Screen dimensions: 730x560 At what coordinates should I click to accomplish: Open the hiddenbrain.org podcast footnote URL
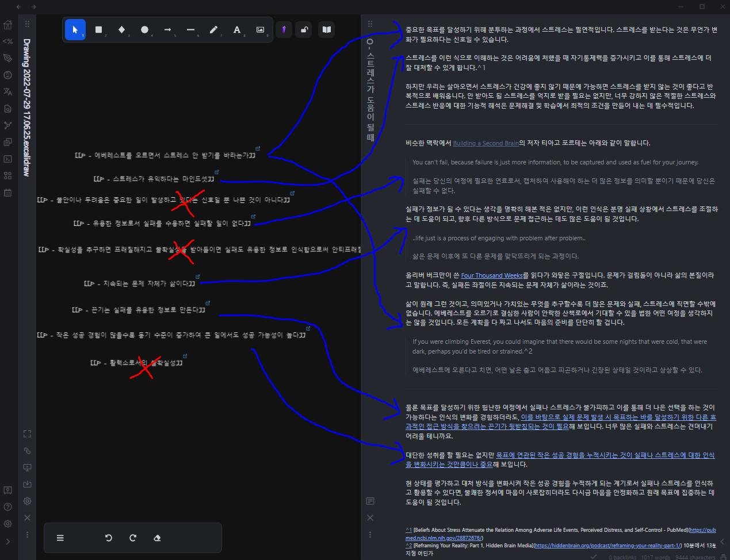pos(607,546)
